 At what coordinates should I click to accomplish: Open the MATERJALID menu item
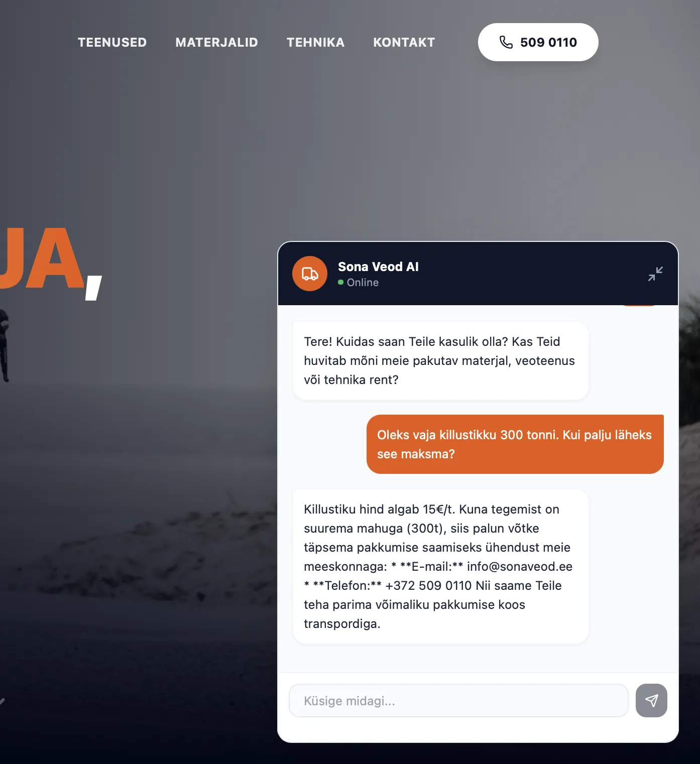point(217,42)
